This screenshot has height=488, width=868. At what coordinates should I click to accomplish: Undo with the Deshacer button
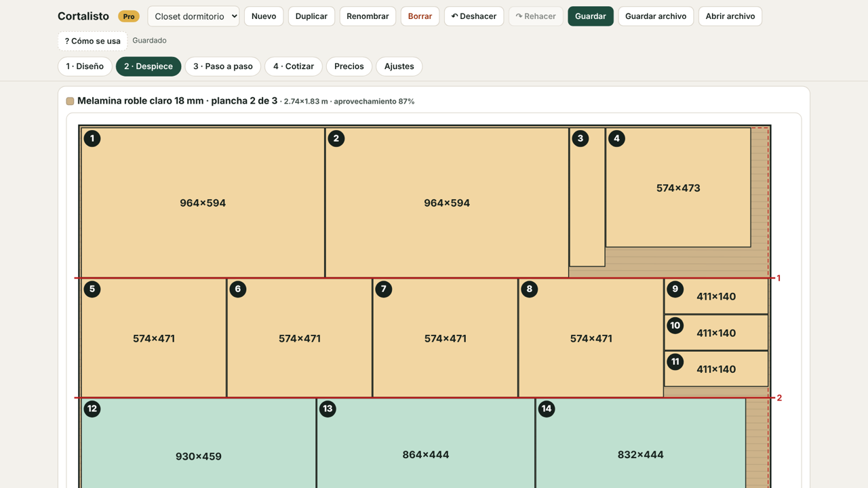(x=474, y=16)
